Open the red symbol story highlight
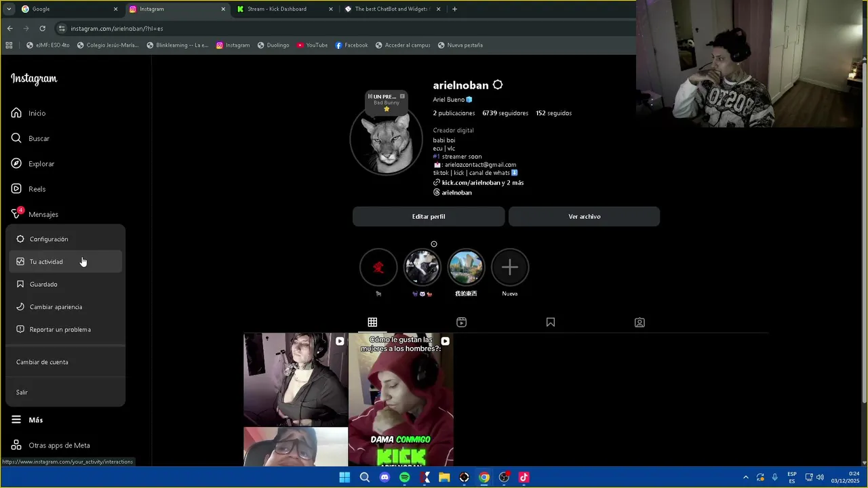The width and height of the screenshot is (868, 488). tap(378, 267)
